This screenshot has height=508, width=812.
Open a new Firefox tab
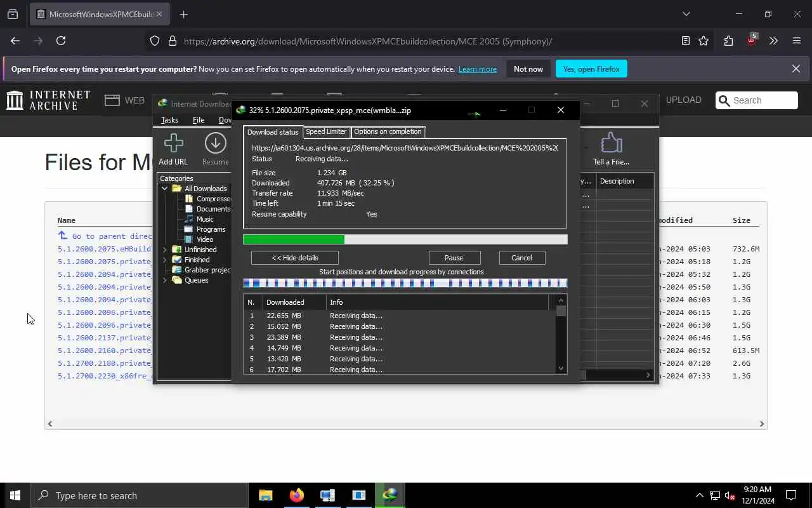coord(184,14)
